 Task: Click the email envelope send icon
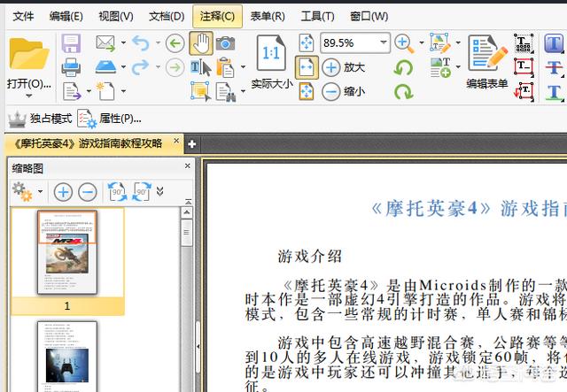point(105,43)
